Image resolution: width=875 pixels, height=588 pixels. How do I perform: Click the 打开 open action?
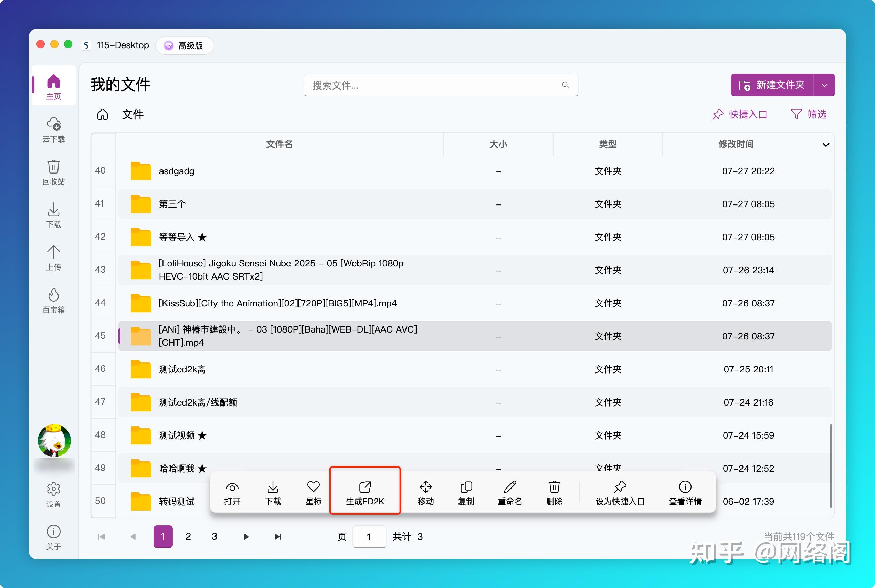[232, 492]
